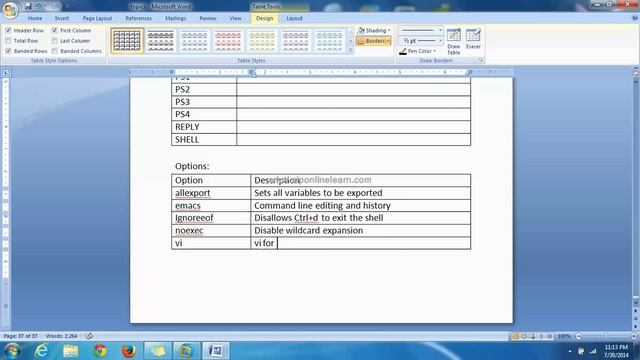
Task: Open Sticky Notes in taskbar
Action: pos(158,351)
